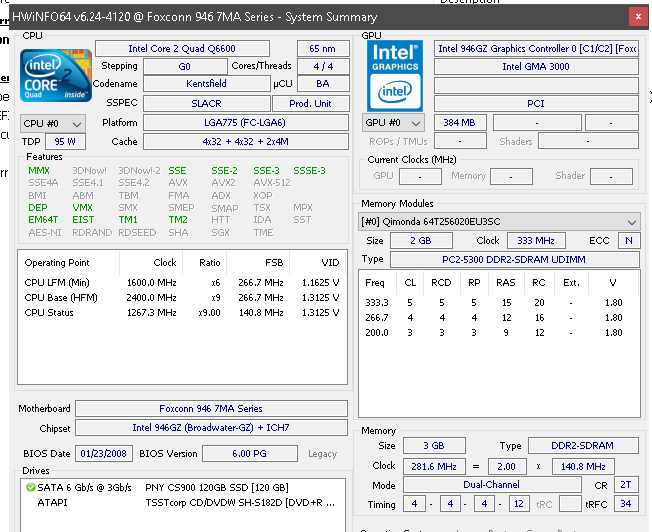Click the Foxconn 946 7MA Series motherboard field
652x532 pixels.
pyautogui.click(x=211, y=408)
